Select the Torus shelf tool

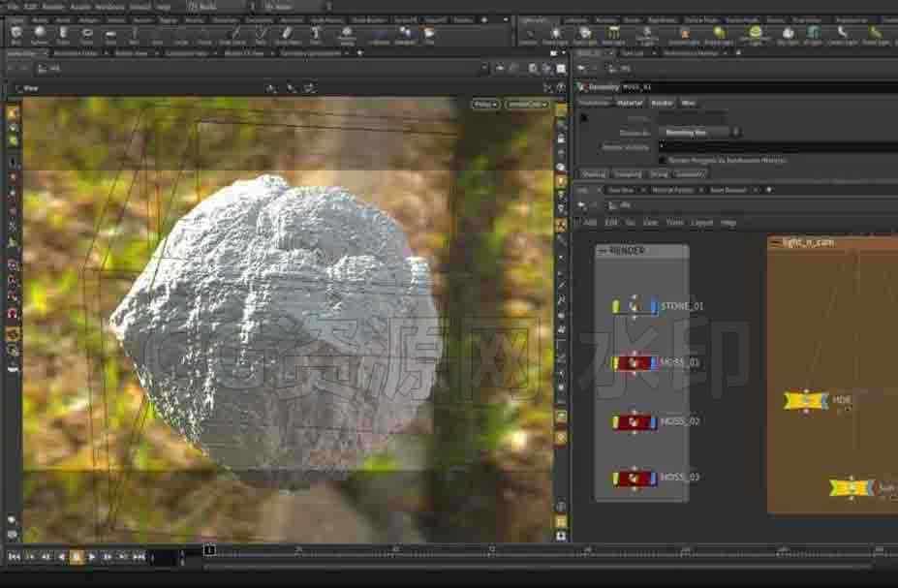tap(86, 36)
